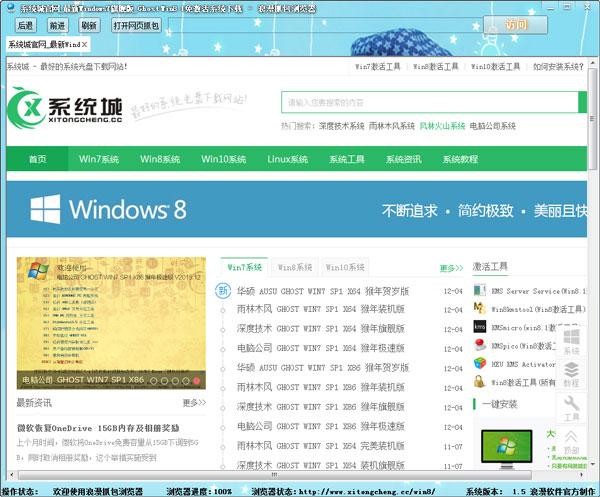This screenshot has height=497, width=600.
Task: Open the 系统教程 nav item
Action: 460,159
